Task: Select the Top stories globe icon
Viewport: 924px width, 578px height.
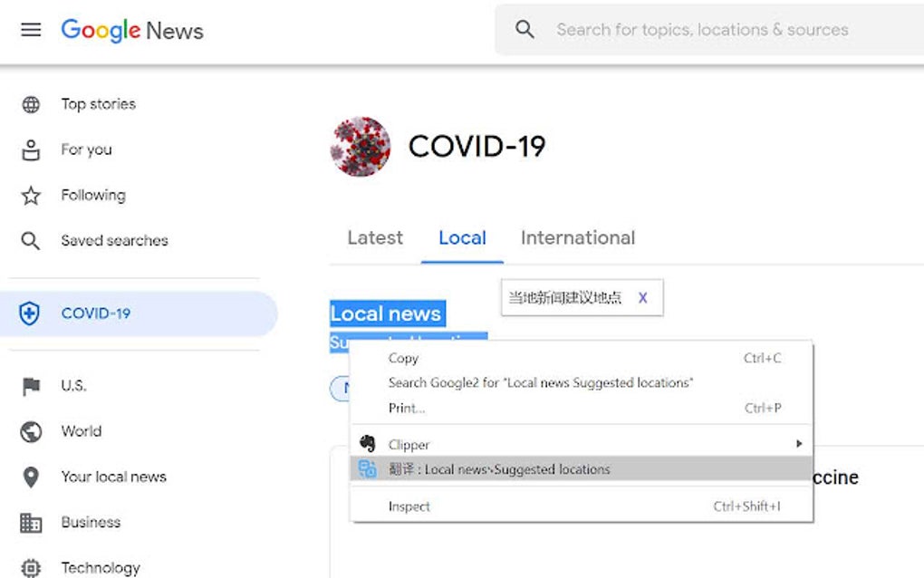Action: tap(30, 103)
